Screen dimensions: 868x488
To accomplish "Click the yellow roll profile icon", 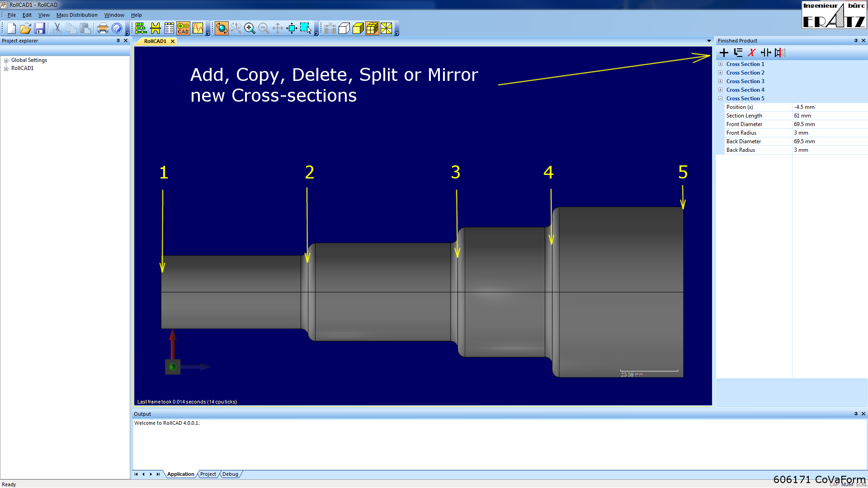I will [x=155, y=28].
